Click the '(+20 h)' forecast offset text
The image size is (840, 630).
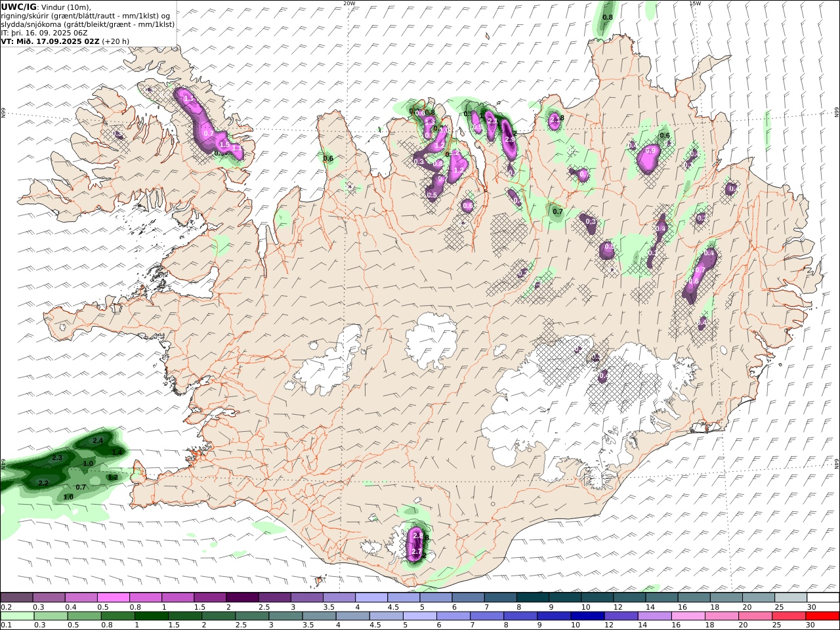[115, 41]
